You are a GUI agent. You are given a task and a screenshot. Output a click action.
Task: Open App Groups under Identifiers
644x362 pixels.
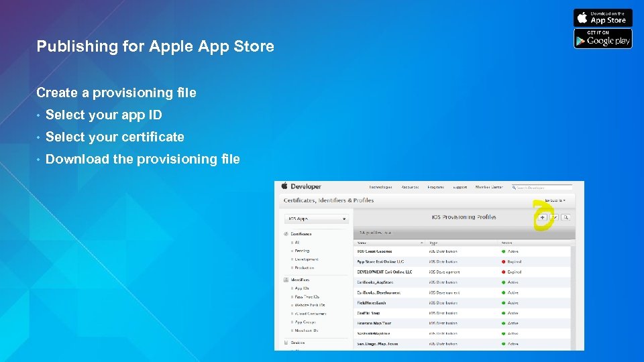pyautogui.click(x=305, y=322)
